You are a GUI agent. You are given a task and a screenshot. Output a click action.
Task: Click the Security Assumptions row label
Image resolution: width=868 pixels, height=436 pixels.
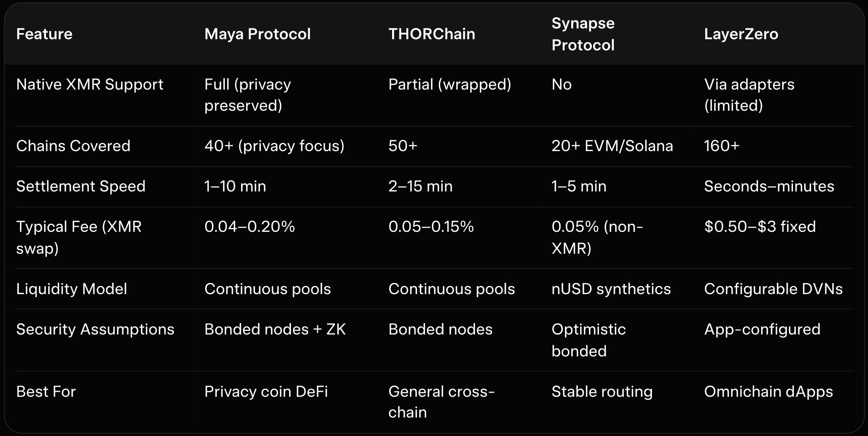[95, 329]
